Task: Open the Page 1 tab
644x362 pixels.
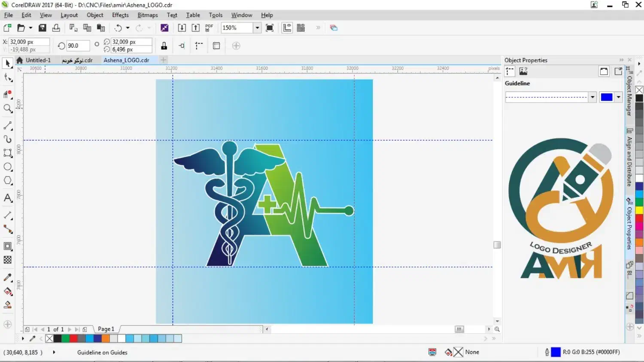Action: [x=106, y=329]
